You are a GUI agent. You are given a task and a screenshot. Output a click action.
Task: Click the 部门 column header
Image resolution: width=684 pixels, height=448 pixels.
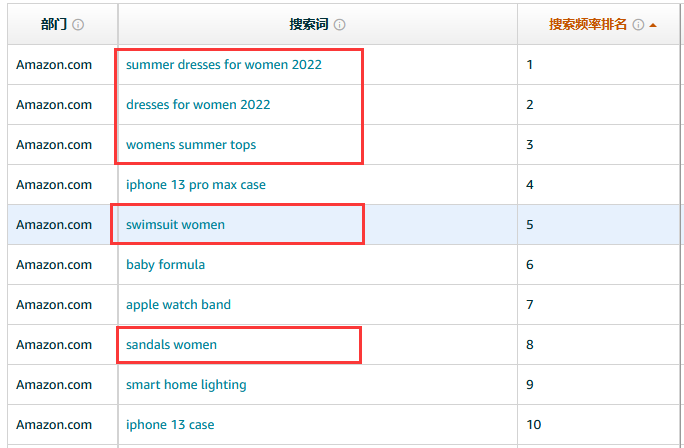[x=62, y=24]
